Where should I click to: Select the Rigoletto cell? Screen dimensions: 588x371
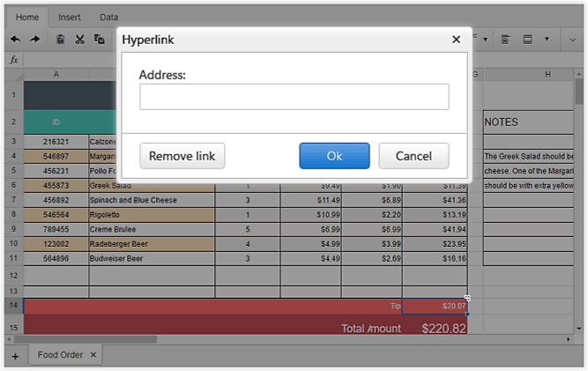[x=152, y=215]
